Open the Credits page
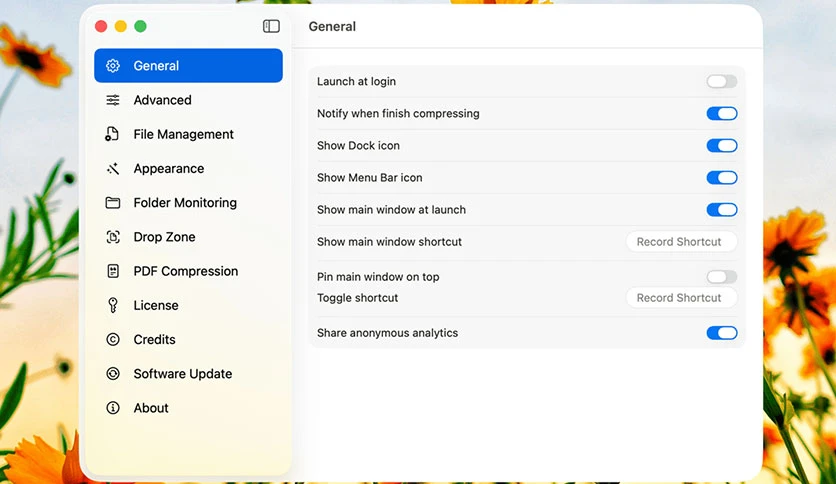This screenshot has height=484, width=836. coord(188,339)
